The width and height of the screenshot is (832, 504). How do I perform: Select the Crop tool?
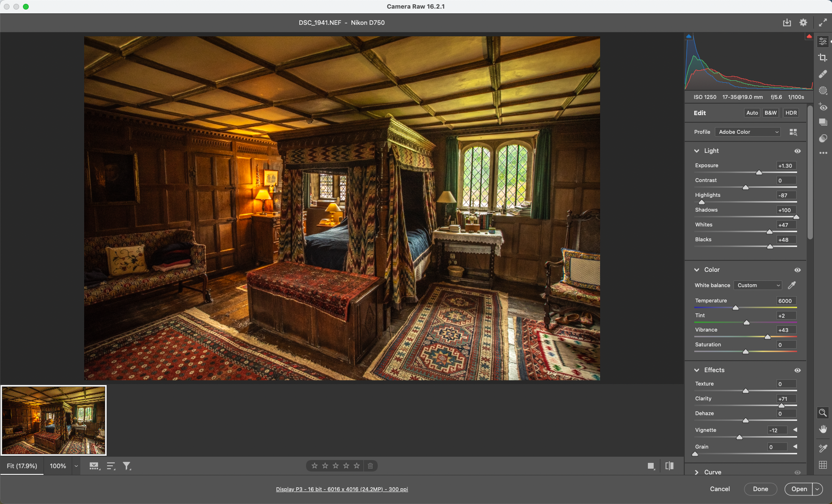(823, 58)
